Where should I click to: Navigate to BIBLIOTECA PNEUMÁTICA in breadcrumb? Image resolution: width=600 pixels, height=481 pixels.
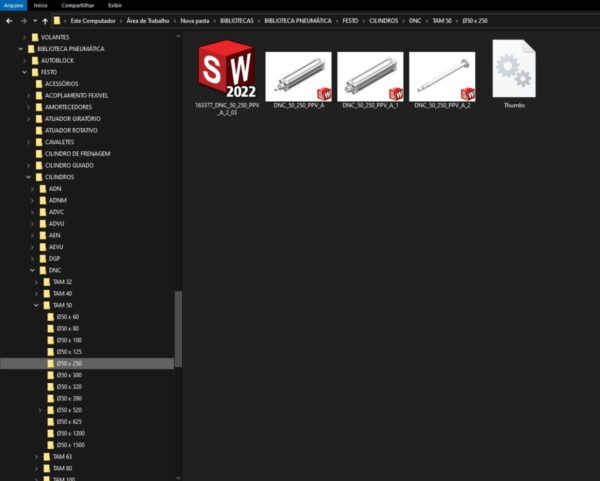tap(298, 21)
